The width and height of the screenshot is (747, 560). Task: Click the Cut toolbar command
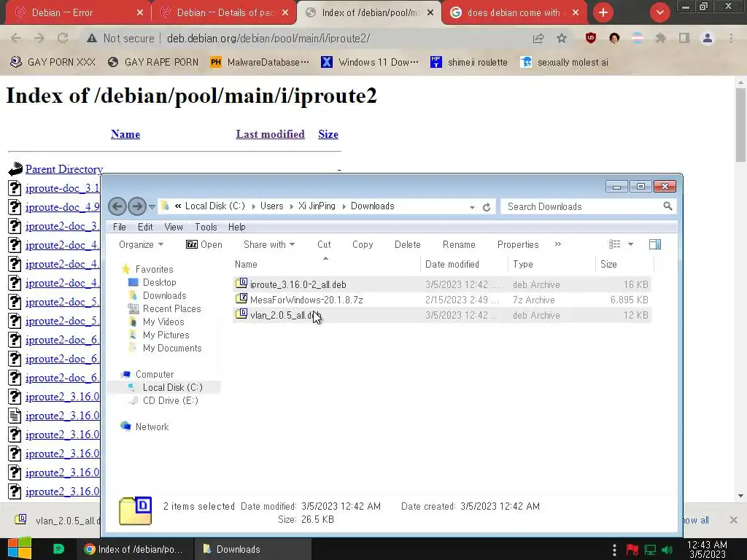[x=324, y=244]
